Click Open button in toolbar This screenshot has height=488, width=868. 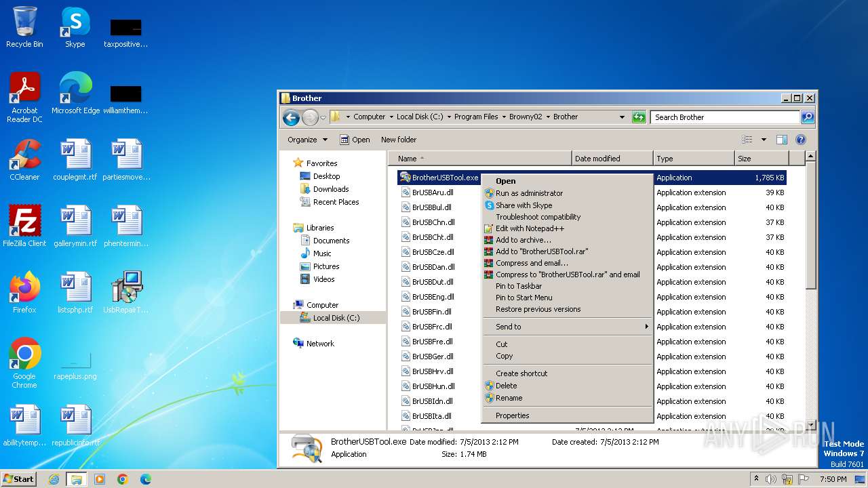(x=355, y=140)
